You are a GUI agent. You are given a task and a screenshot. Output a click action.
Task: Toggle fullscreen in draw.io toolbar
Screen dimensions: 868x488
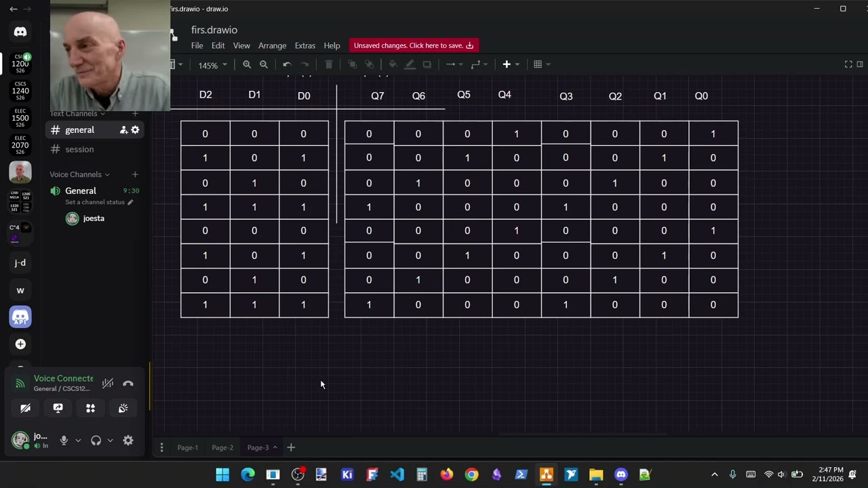(x=848, y=64)
